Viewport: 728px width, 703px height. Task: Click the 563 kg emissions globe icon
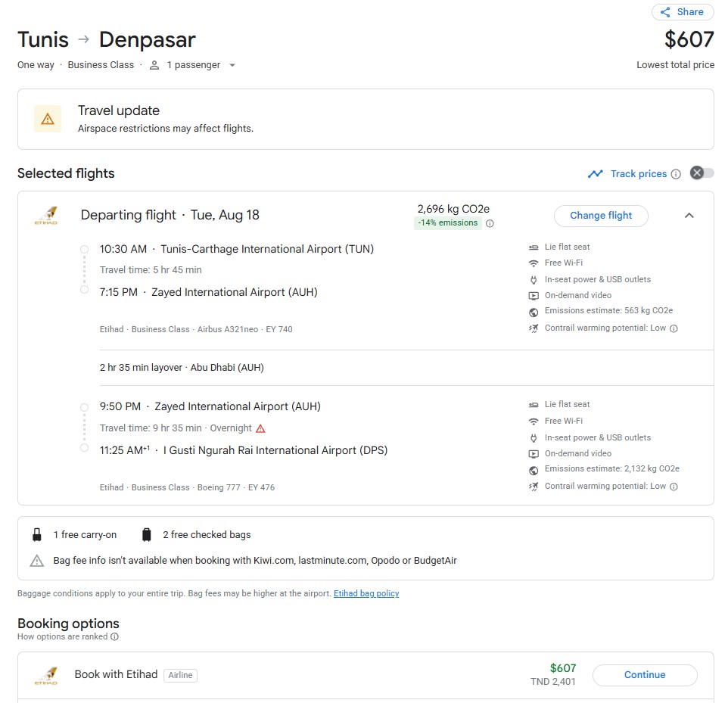534,312
